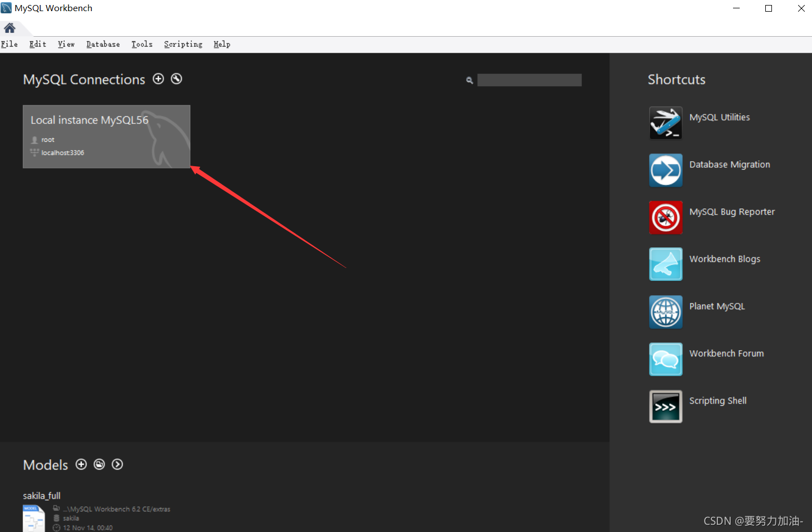Screen dimensions: 812x532
Task: Open Local instance MySQL56 connection tile
Action: 106,136
